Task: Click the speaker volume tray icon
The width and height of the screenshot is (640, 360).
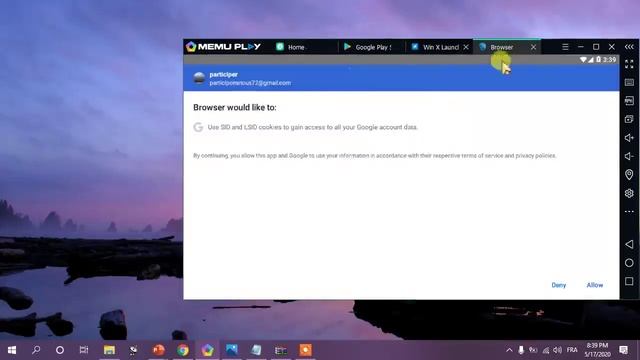Action: [558, 350]
